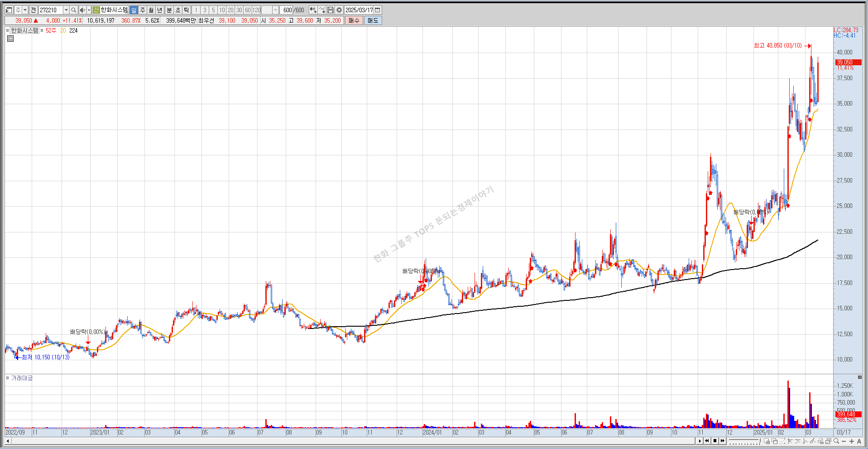
Task: Open the calendar date picker icon
Action: click(x=377, y=10)
